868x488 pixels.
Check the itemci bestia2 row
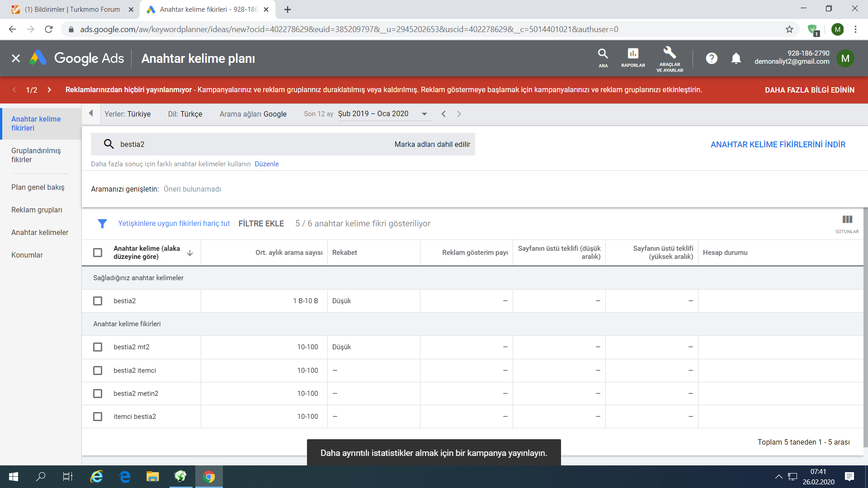[98, 417]
